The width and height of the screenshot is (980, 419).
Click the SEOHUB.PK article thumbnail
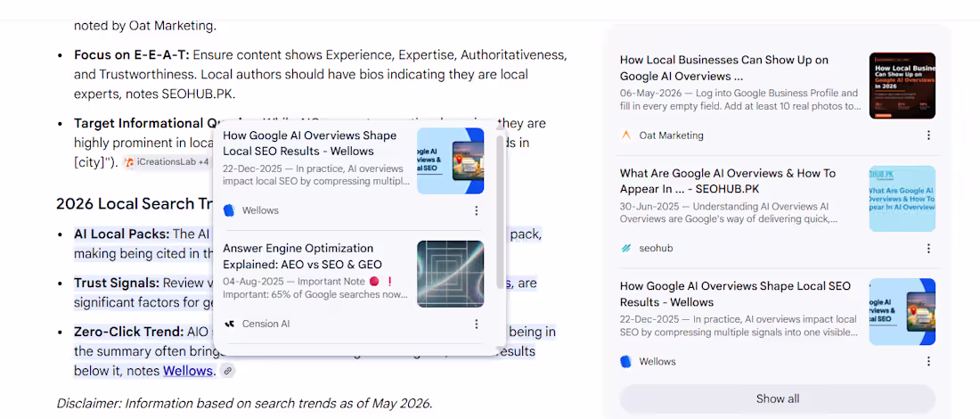coord(902,199)
